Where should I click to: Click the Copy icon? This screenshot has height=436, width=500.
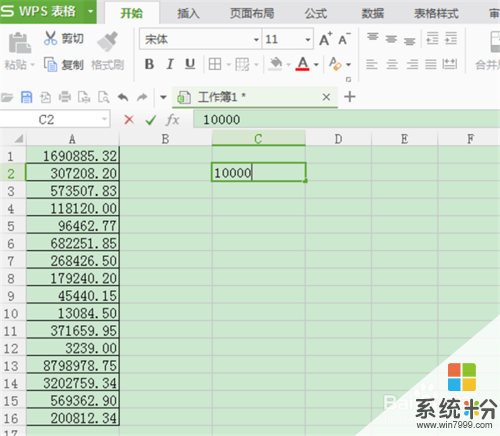pos(50,64)
